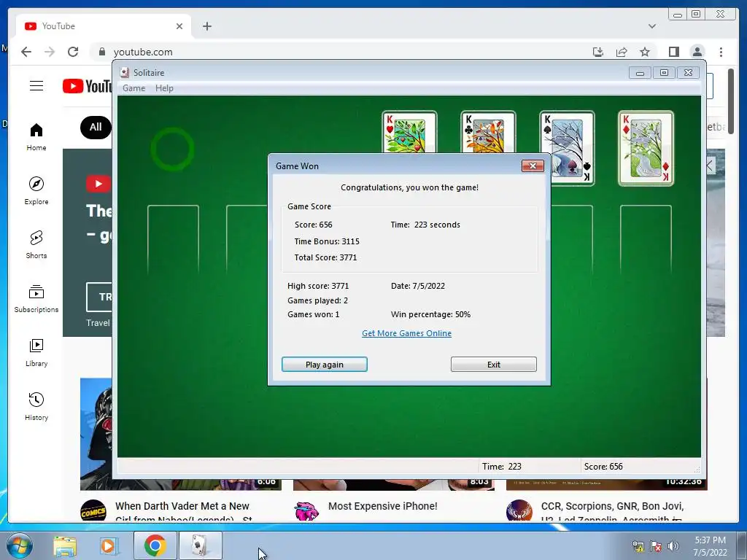
Task: Go to YouTube Home in sidebar
Action: click(36, 137)
